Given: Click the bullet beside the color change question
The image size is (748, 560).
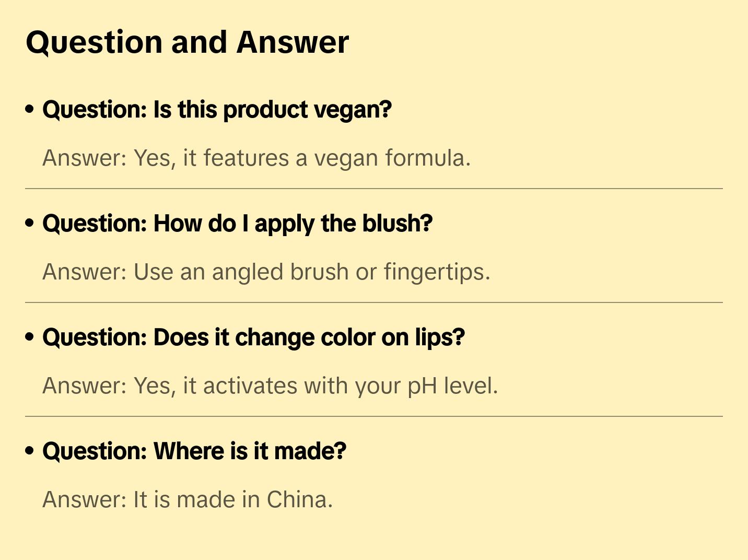Looking at the screenshot, I should [30, 337].
